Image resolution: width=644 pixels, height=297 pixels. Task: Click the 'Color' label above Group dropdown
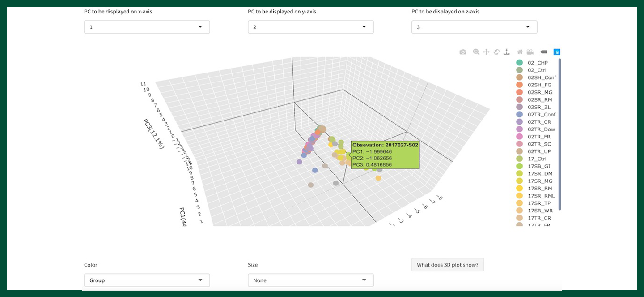[x=91, y=265]
